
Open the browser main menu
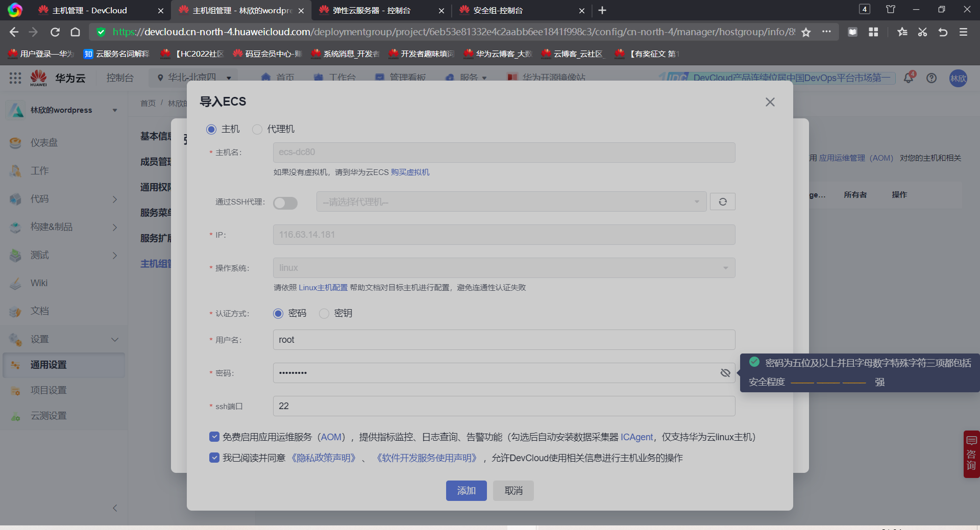[x=963, y=32]
